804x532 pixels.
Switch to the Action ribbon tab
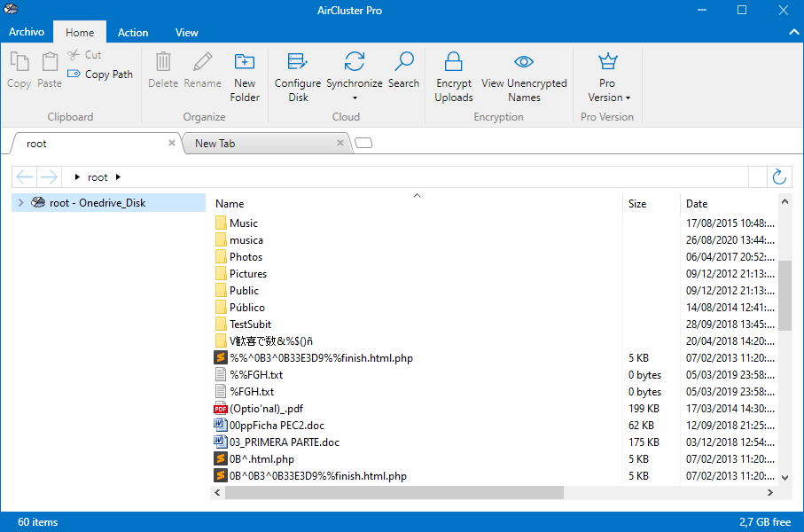[x=133, y=32]
